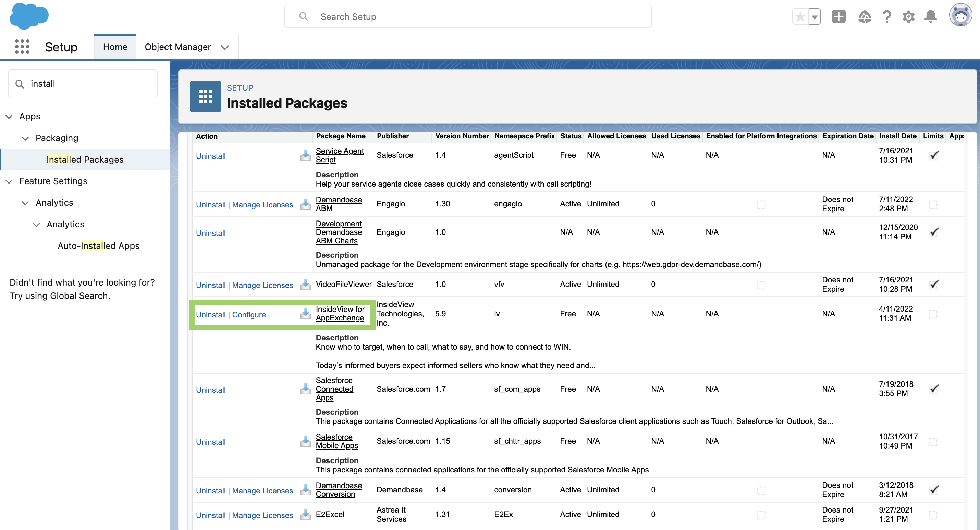
Task: Toggle Limits checkbox for Demandbase ABM row
Action: pos(933,204)
